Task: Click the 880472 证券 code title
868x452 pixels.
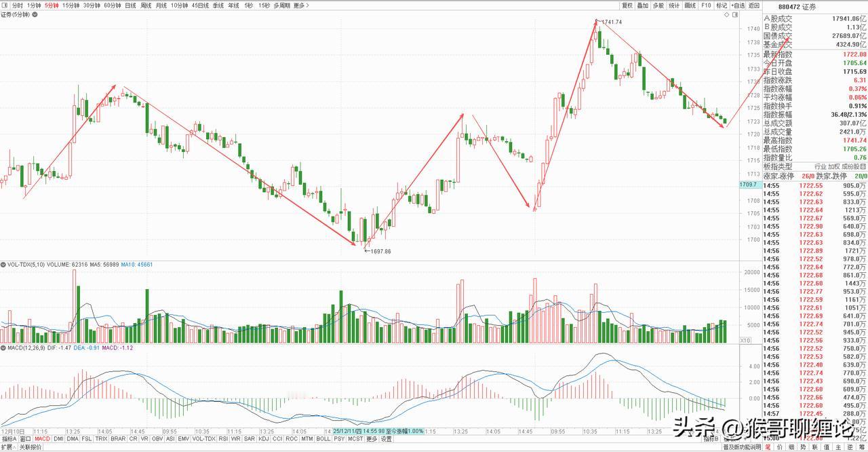Action: (x=797, y=6)
